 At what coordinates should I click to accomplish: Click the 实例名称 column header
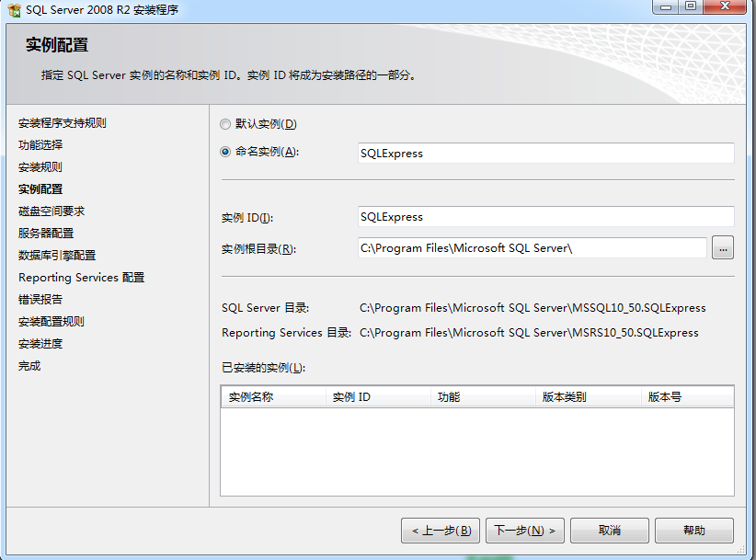(x=273, y=397)
